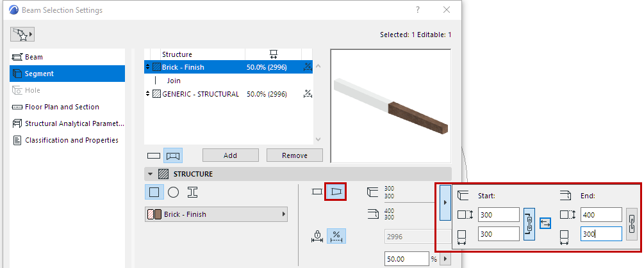
Task: Open the arrow beside the percent field
Action: (445, 259)
